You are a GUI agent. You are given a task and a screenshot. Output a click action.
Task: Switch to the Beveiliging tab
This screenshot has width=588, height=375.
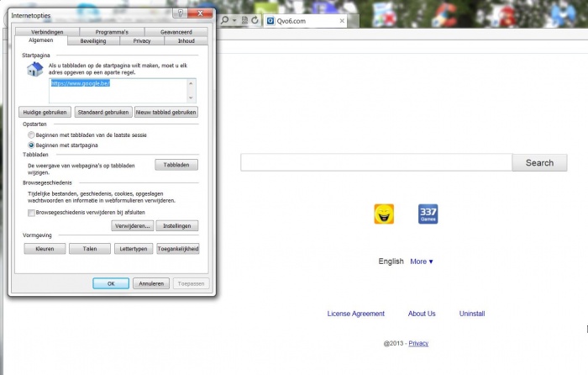point(93,41)
